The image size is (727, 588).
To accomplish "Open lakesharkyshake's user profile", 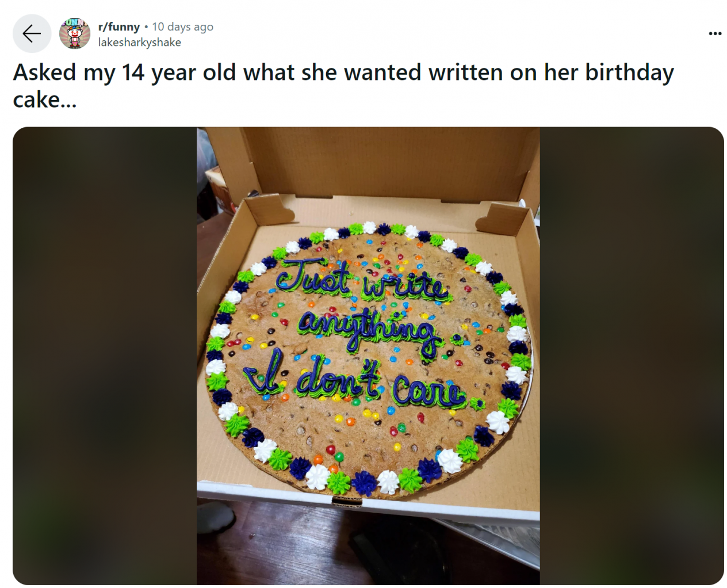I will [139, 42].
